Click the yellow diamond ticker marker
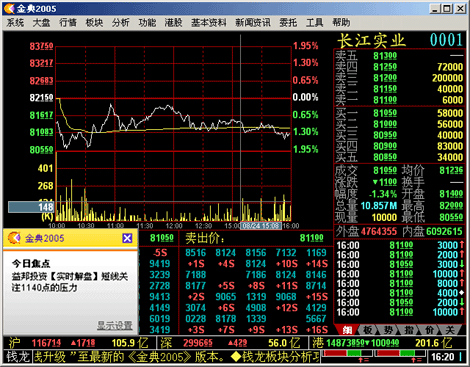The height and width of the screenshot is (367, 470). (236, 357)
